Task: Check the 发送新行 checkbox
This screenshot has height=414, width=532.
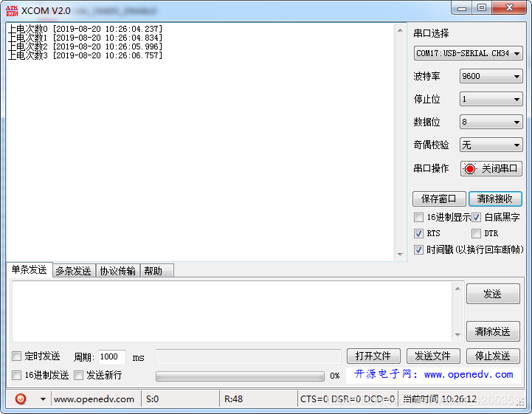Action: pyautogui.click(x=79, y=376)
